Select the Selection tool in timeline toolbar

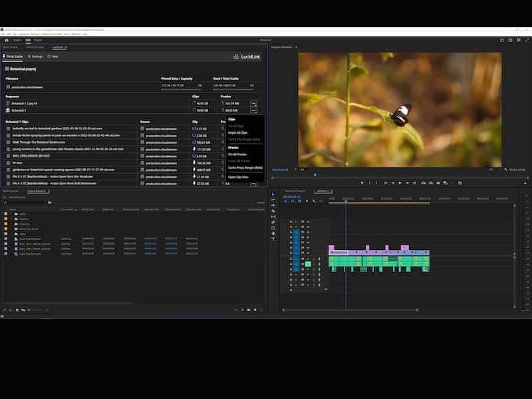pyautogui.click(x=273, y=194)
